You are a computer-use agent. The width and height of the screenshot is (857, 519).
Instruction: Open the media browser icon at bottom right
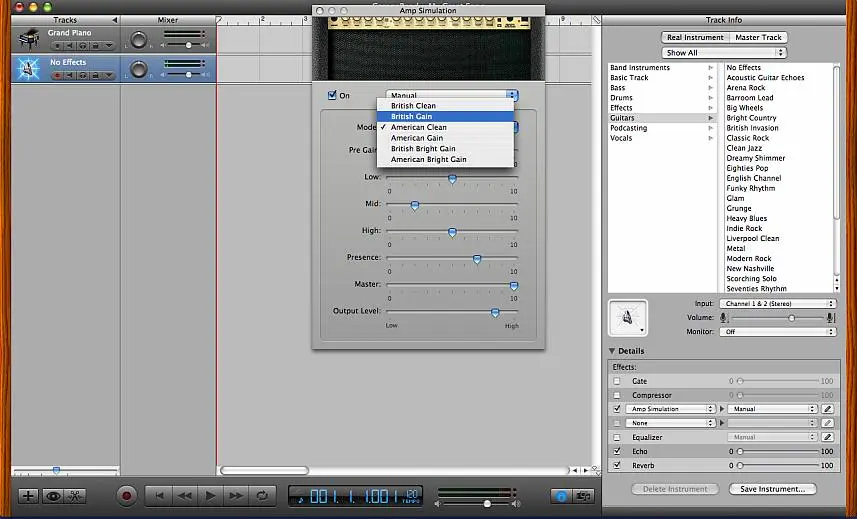coord(584,495)
